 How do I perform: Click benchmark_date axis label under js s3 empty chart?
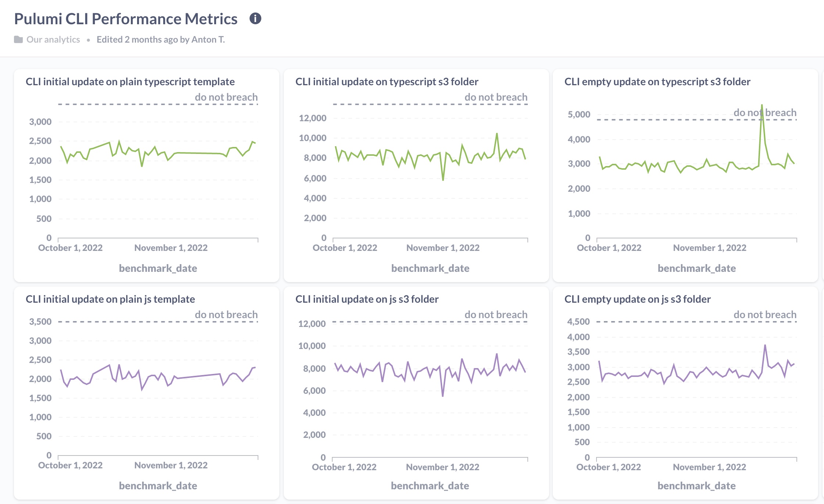click(x=696, y=486)
